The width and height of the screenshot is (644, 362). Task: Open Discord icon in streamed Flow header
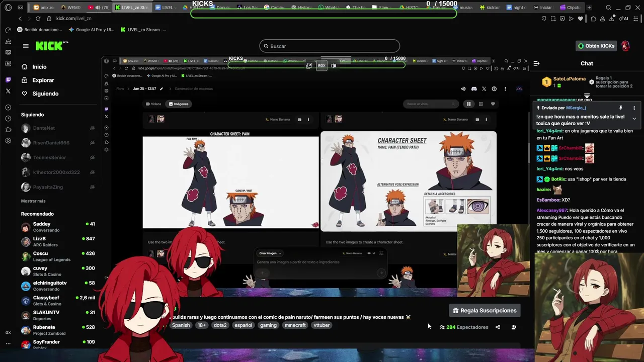(473, 89)
